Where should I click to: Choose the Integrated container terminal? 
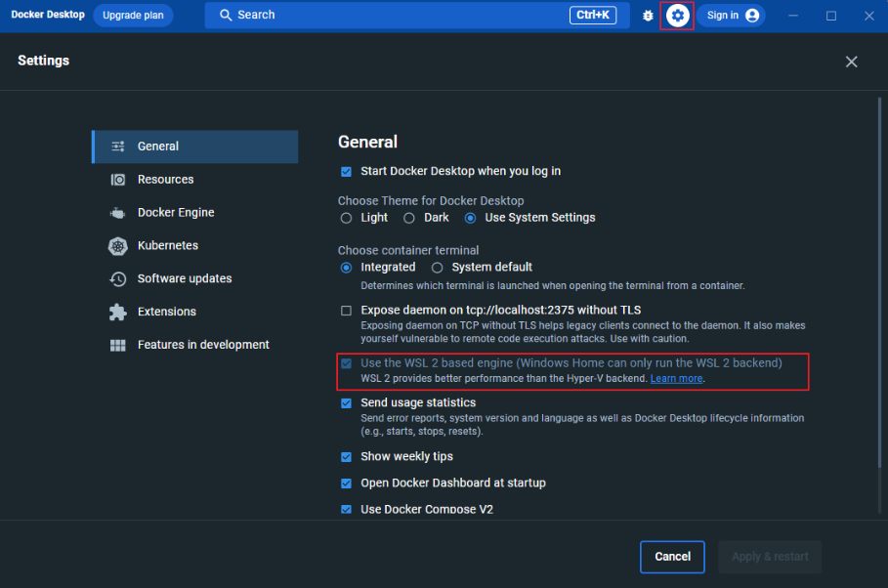coord(346,268)
